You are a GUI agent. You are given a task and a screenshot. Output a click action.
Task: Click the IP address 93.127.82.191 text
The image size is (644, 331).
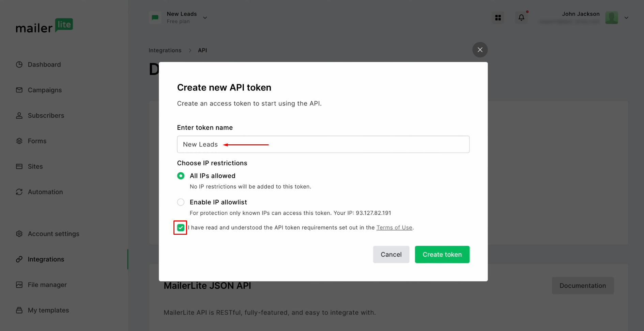(x=373, y=213)
